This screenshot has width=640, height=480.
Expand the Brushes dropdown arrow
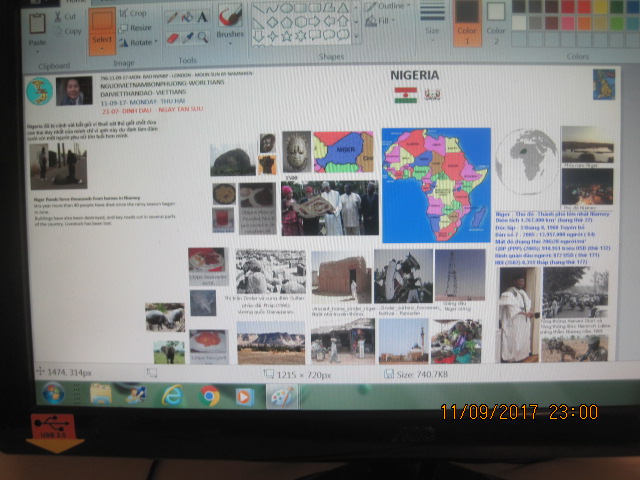[230, 43]
